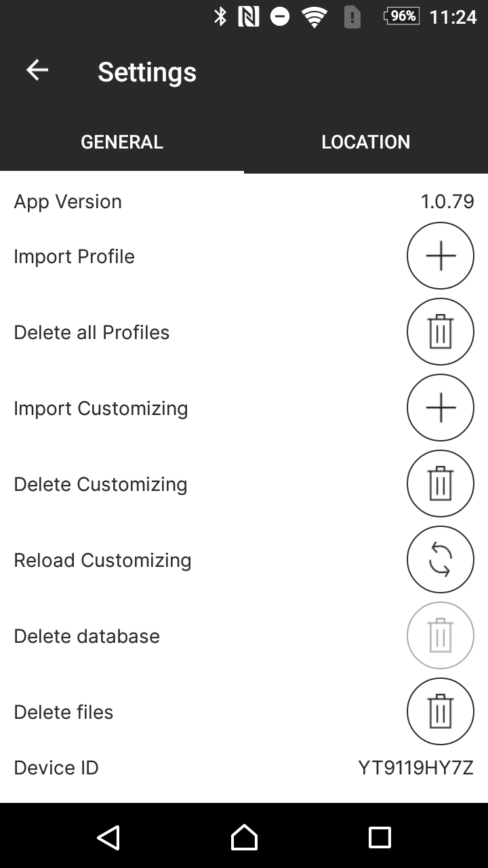This screenshot has width=488, height=868.
Task: Switch to the LOCATION tab
Action: click(x=366, y=142)
